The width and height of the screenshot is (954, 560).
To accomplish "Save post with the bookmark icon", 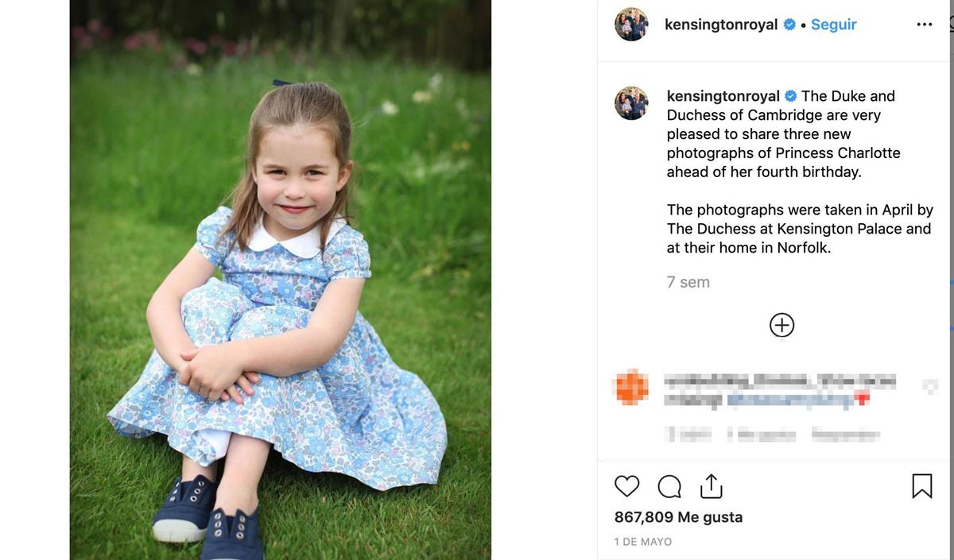I will 921,486.
